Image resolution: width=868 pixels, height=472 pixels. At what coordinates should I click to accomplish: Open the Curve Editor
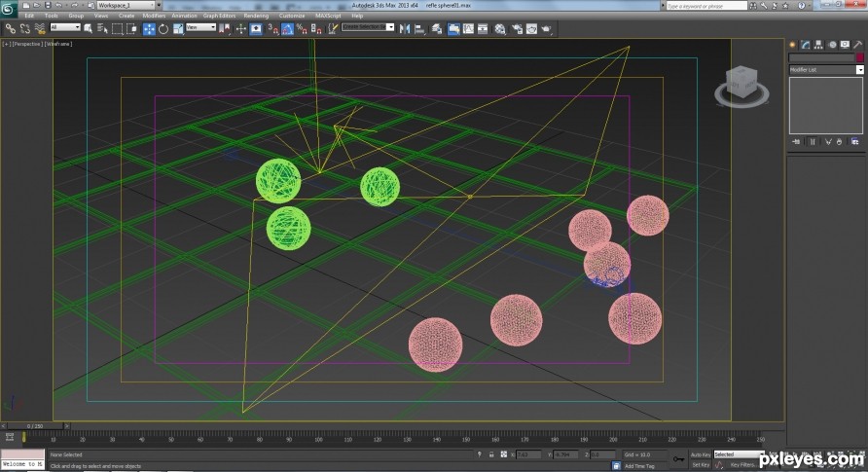(x=468, y=29)
